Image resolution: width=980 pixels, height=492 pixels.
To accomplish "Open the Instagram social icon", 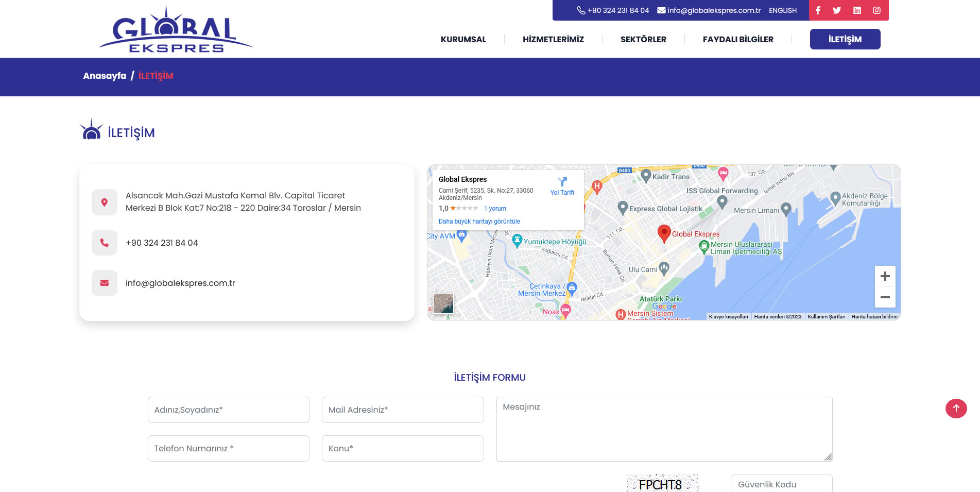I will [876, 10].
